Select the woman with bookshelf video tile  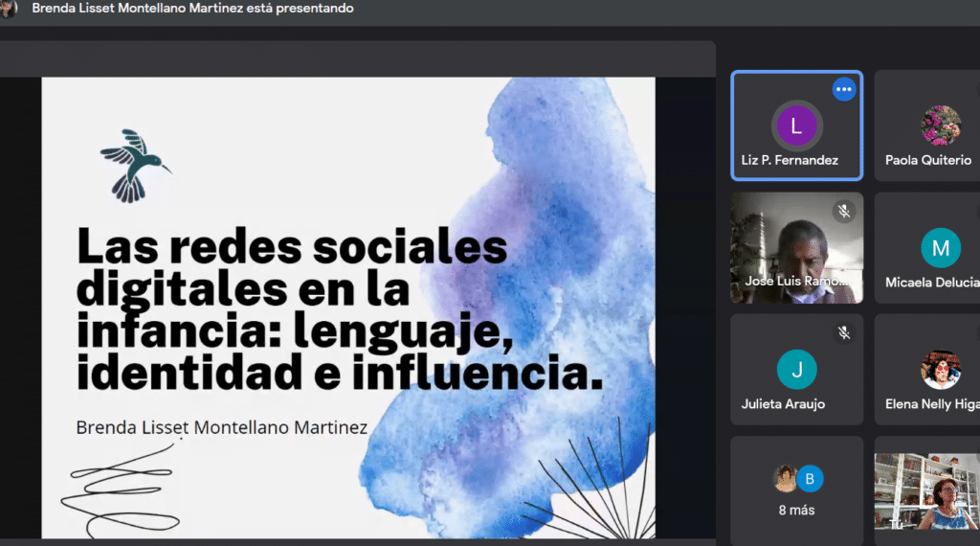point(926,491)
